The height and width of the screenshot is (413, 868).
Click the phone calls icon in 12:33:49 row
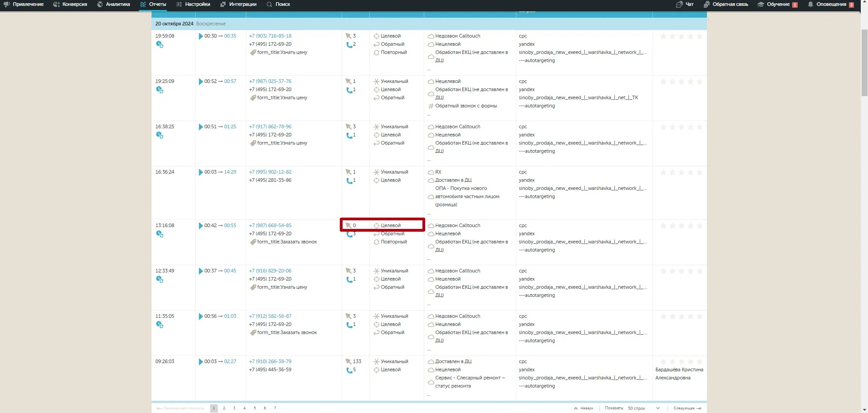(x=349, y=280)
